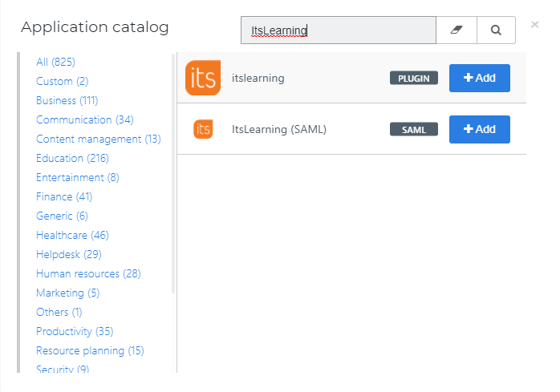Image resolution: width=560 pixels, height=392 pixels.
Task: Focus the ItsLearning search field
Action: tap(339, 30)
